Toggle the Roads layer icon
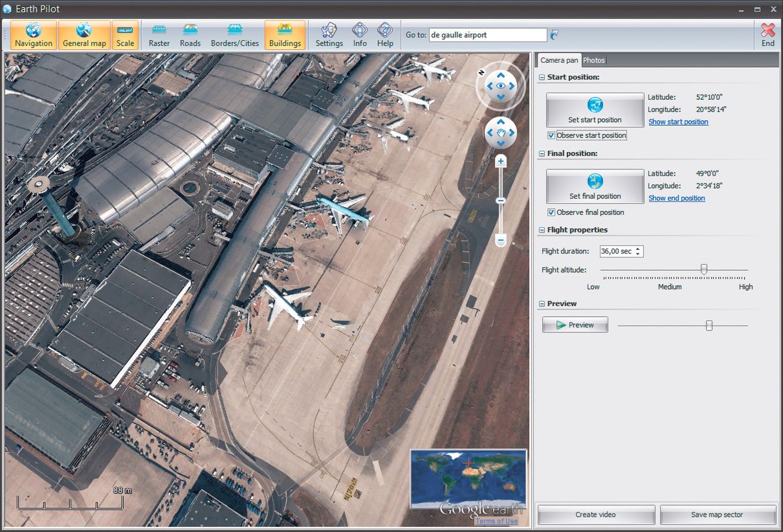783x532 pixels. tap(190, 35)
